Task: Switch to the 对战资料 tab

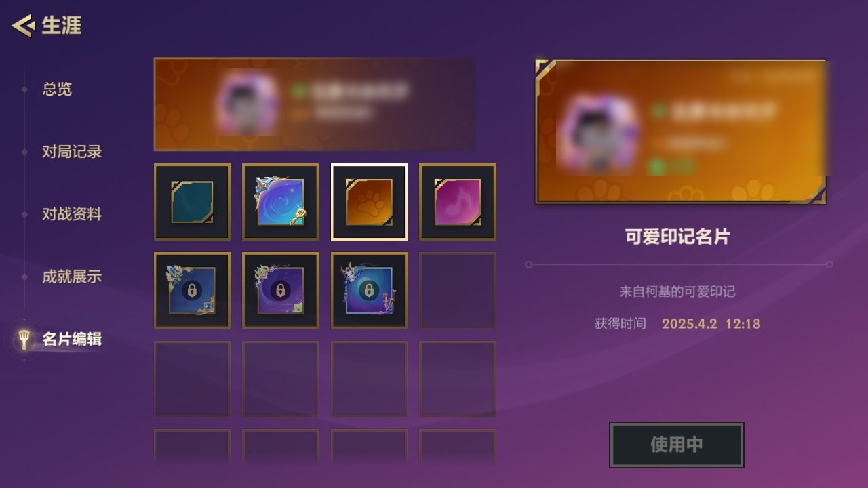Action: [x=72, y=214]
